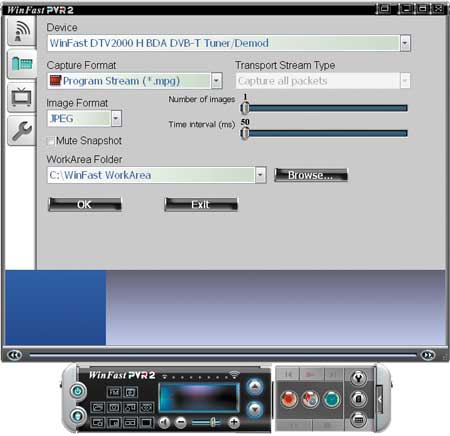Click the greyed skip-to-start button on the remote

coord(288,375)
